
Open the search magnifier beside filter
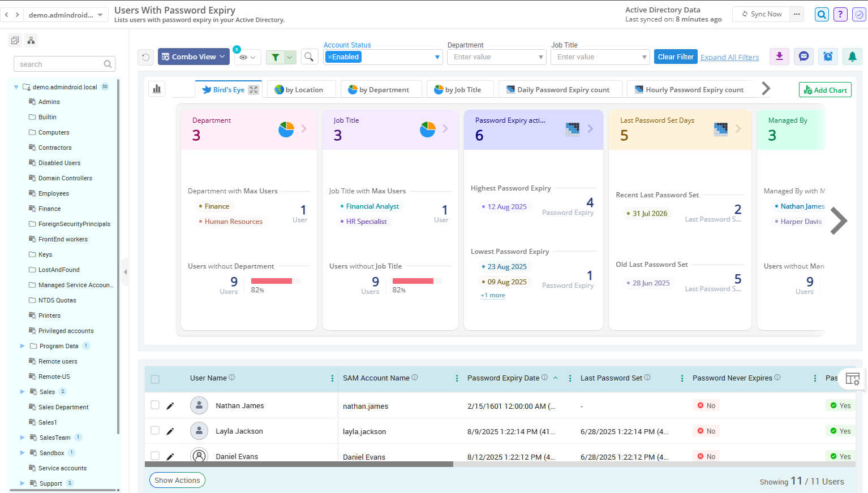pyautogui.click(x=309, y=57)
